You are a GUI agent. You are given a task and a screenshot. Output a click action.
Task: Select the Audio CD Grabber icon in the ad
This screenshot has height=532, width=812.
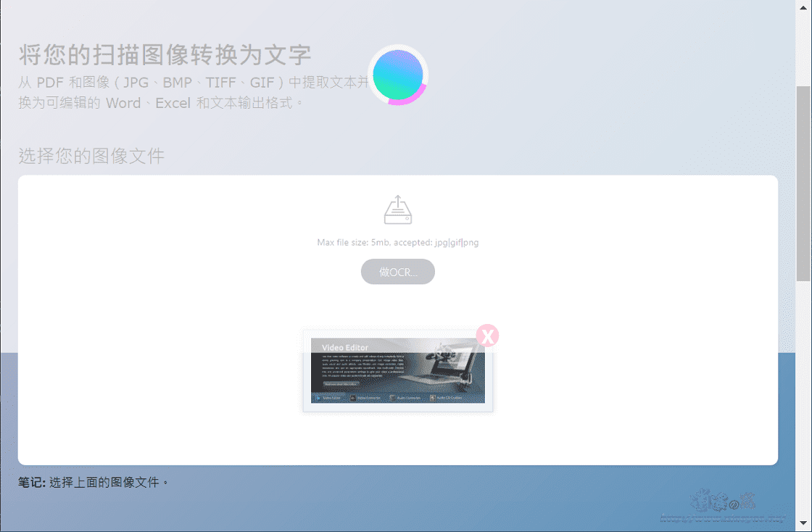pos(434,398)
